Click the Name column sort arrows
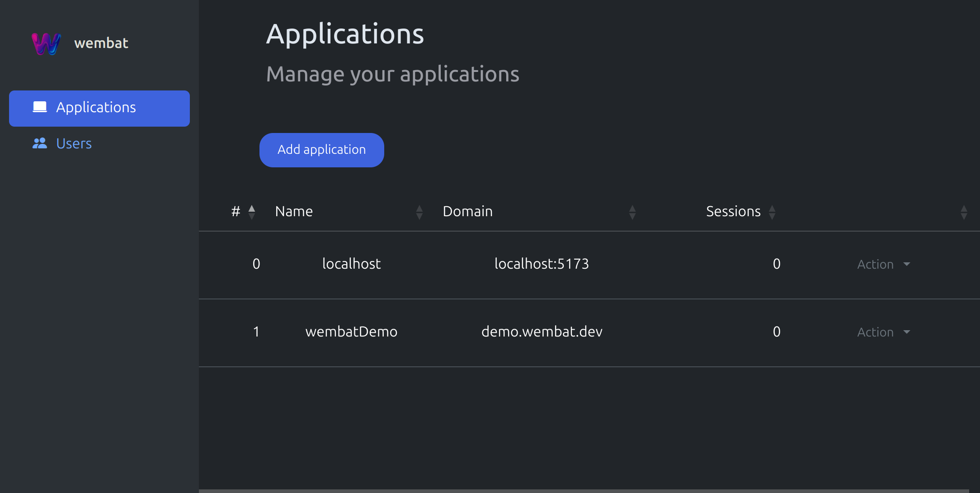Image resolution: width=980 pixels, height=493 pixels. (419, 212)
